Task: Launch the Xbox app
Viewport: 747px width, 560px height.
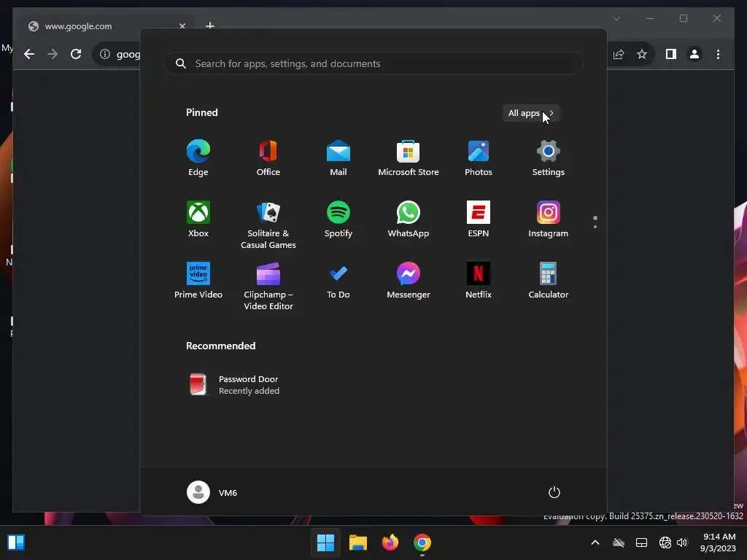Action: pyautogui.click(x=198, y=219)
